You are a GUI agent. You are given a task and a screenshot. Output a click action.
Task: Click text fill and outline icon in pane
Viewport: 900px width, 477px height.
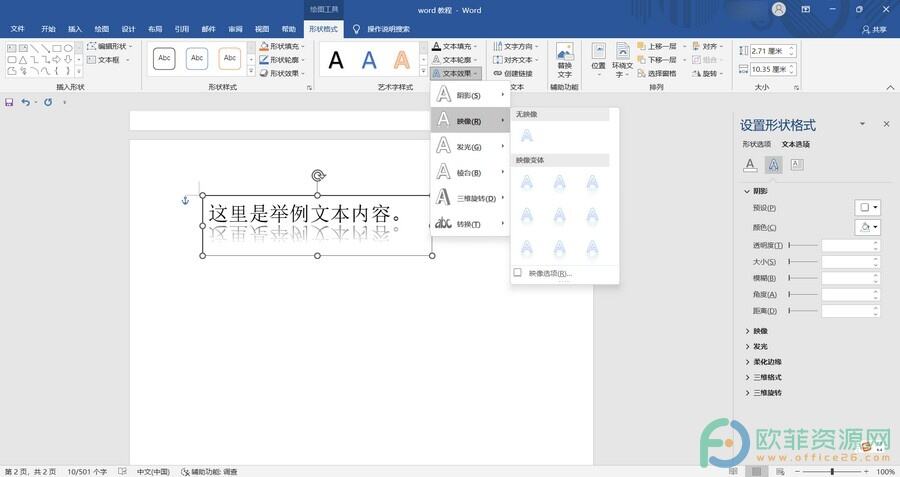[750, 165]
